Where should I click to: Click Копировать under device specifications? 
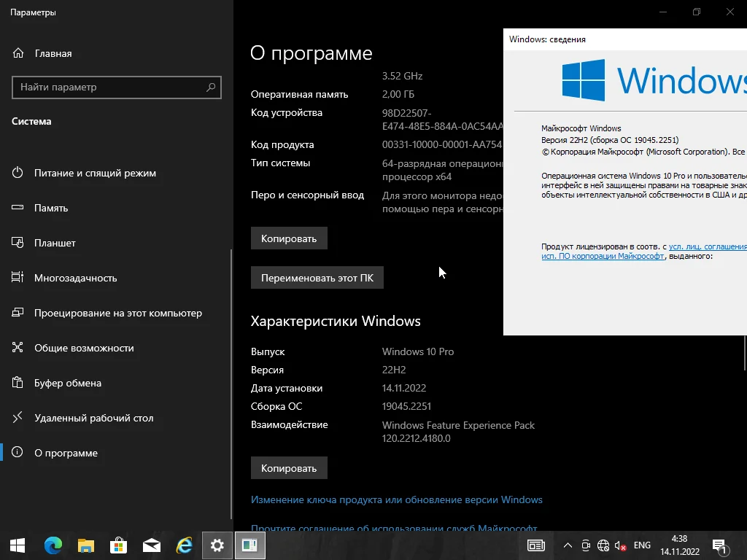tap(289, 238)
